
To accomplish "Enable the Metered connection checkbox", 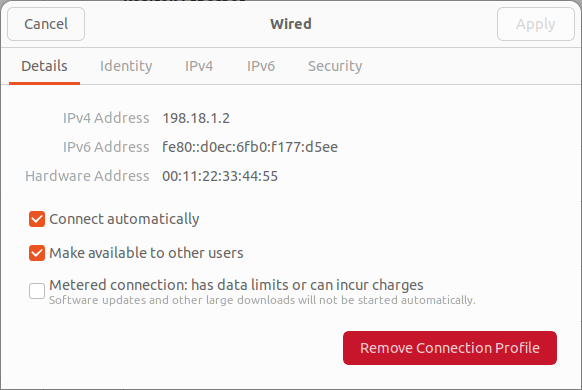I will tap(37, 291).
